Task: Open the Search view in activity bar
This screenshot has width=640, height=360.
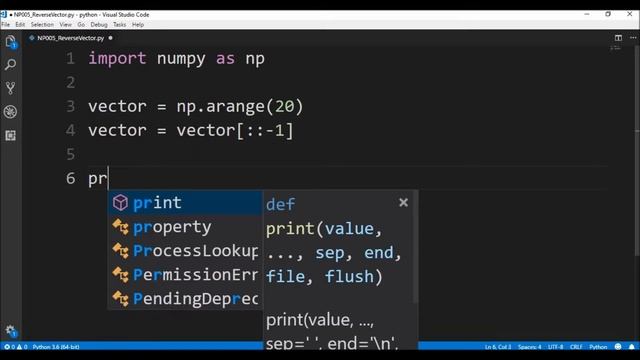Action: tap(11, 64)
